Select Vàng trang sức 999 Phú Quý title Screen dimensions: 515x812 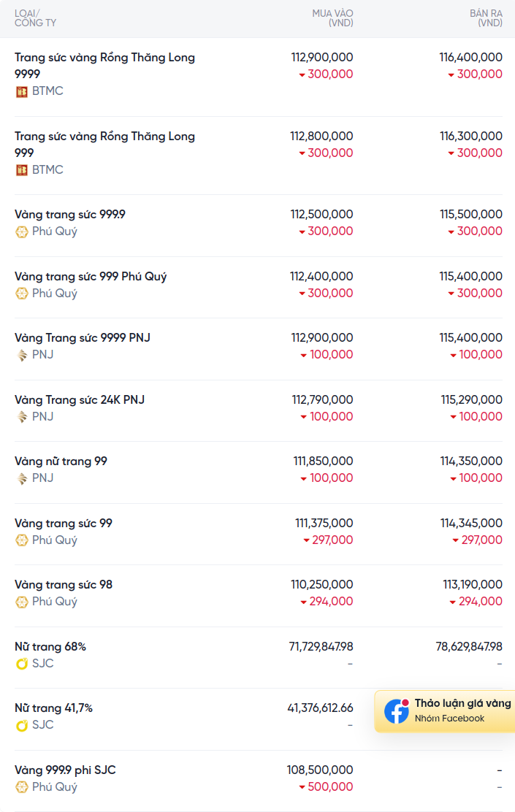click(91, 277)
